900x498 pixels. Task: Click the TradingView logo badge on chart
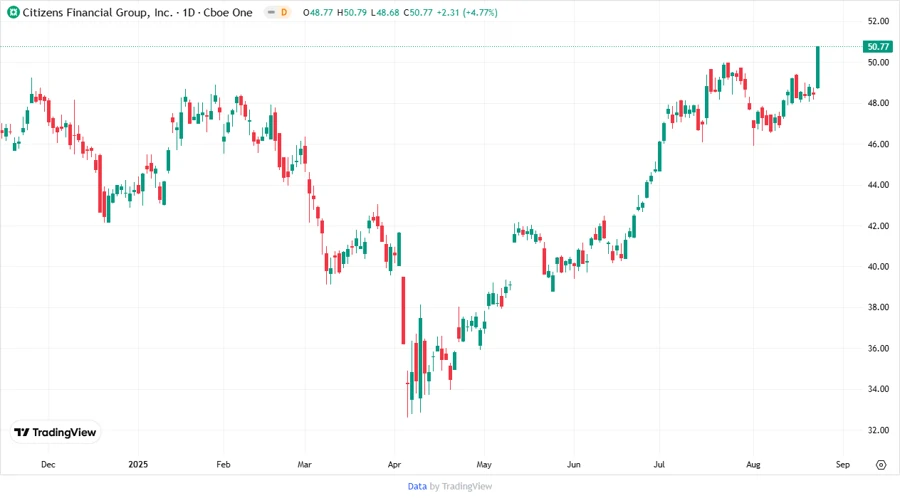(55, 432)
